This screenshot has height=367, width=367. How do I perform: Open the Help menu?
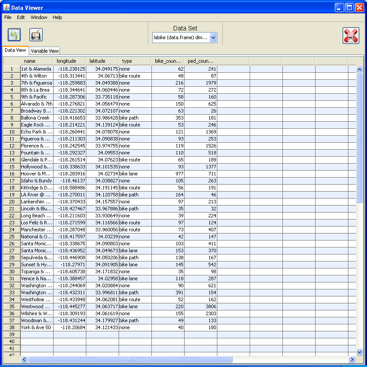coord(57,17)
